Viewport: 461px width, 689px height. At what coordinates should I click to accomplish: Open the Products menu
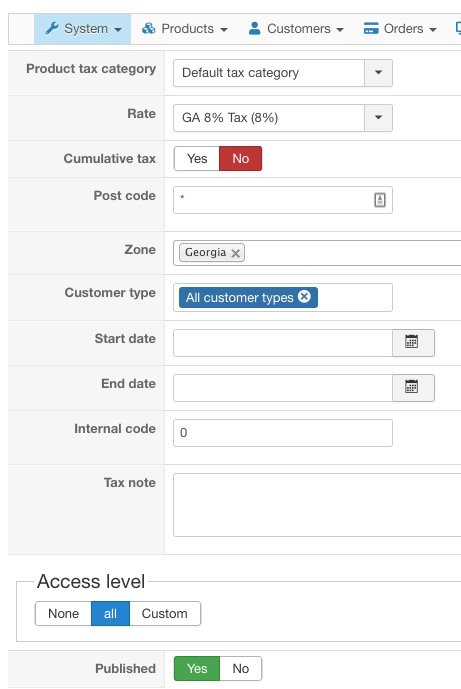click(184, 29)
